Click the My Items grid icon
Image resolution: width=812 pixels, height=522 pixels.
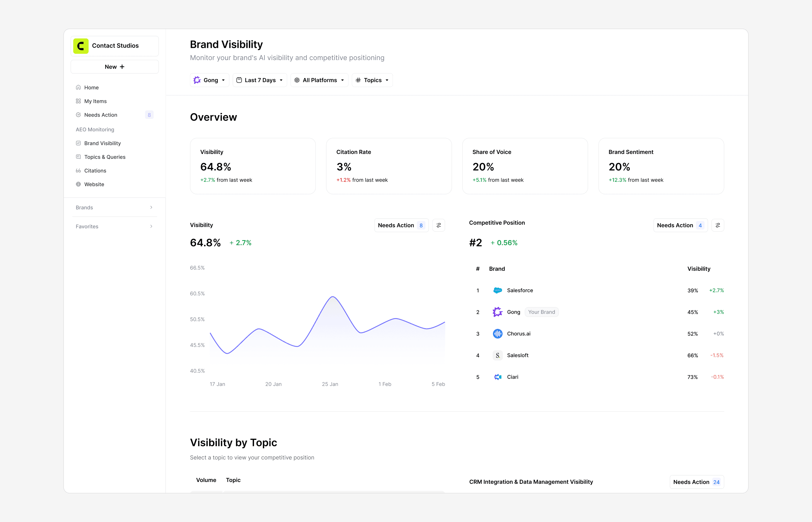[78, 101]
